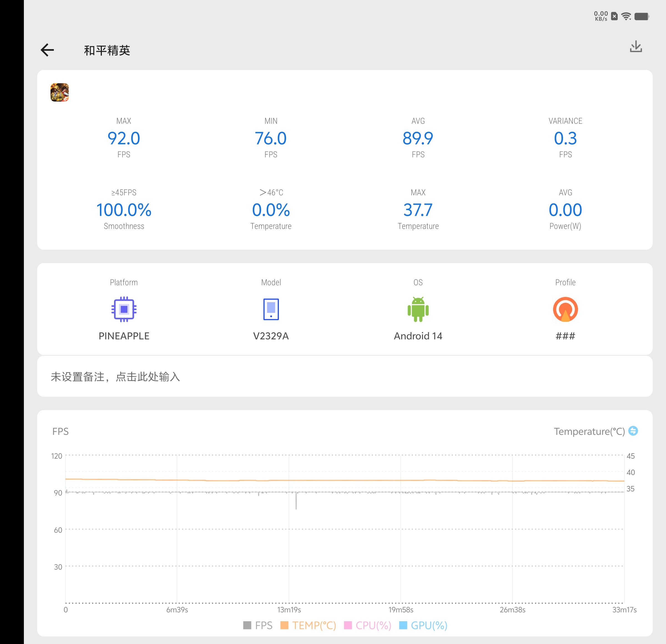Click the SIM card missing status icon
666x644 pixels.
[614, 16]
